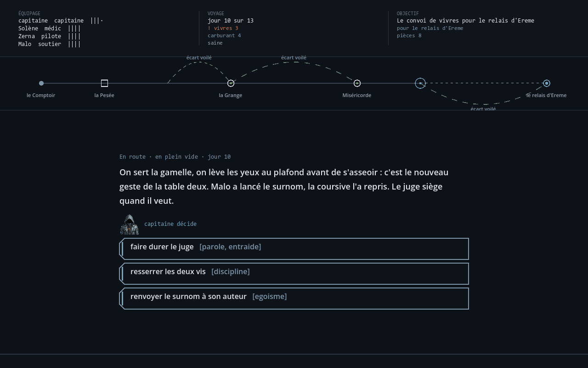Screen dimensions: 588x368
Task: Click the la Grange circular waypoint icon
Action: (x=231, y=83)
